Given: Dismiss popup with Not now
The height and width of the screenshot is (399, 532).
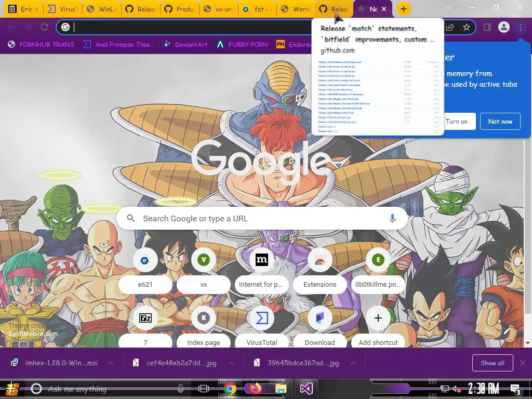Looking at the screenshot, I should pyautogui.click(x=500, y=122).
